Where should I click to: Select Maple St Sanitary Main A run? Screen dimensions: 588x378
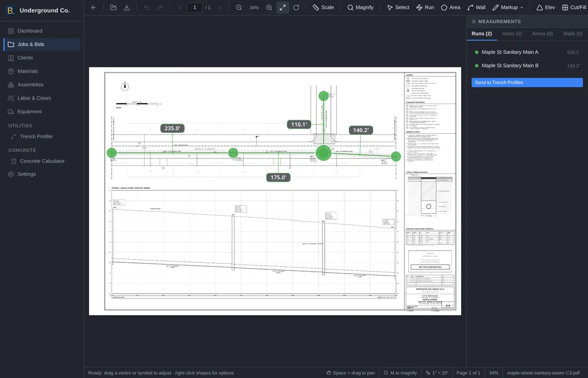[x=527, y=52]
